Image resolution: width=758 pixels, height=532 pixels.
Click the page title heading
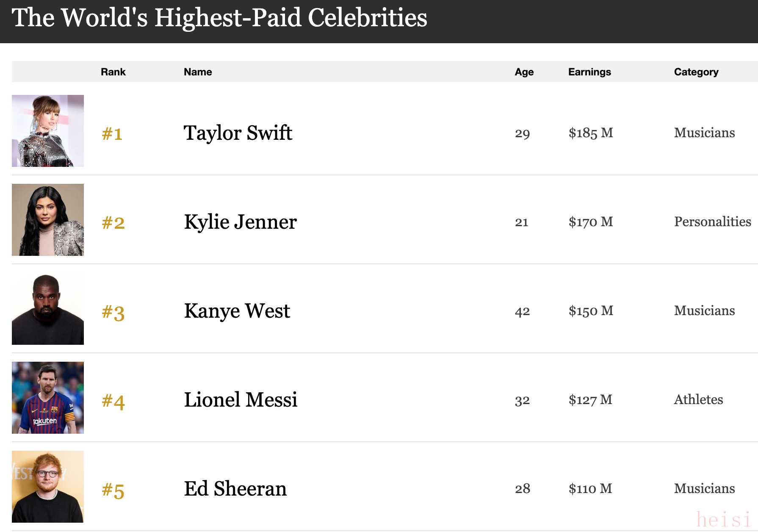point(219,18)
